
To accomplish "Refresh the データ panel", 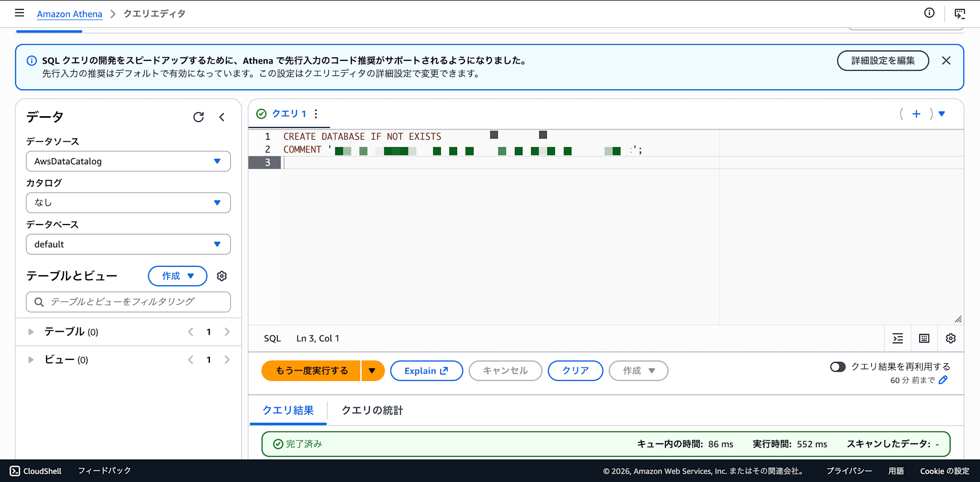I will coord(198,117).
